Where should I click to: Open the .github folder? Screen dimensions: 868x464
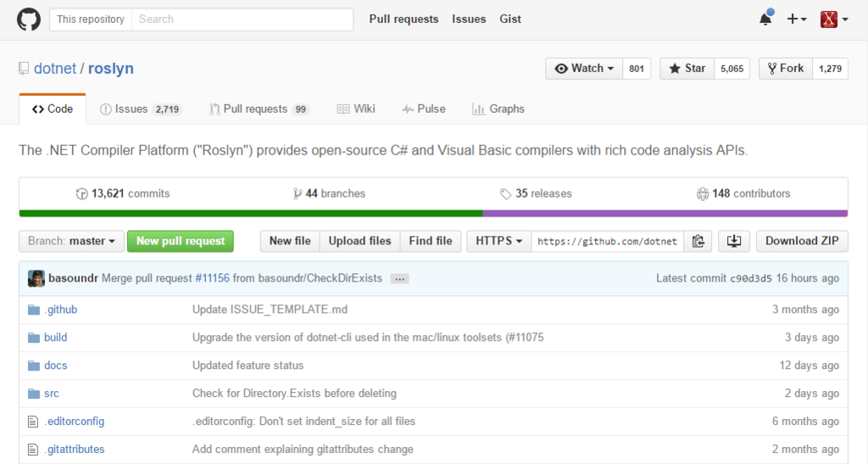click(x=61, y=310)
